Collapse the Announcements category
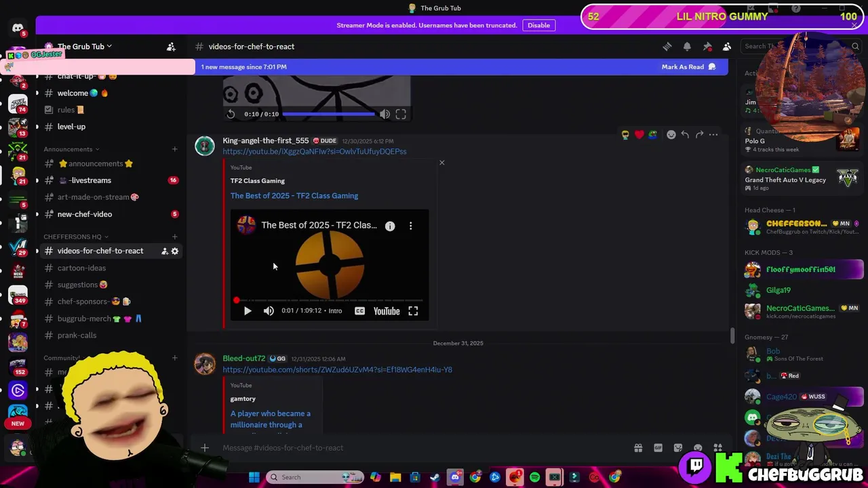The width and height of the screenshot is (868, 488). (x=71, y=149)
